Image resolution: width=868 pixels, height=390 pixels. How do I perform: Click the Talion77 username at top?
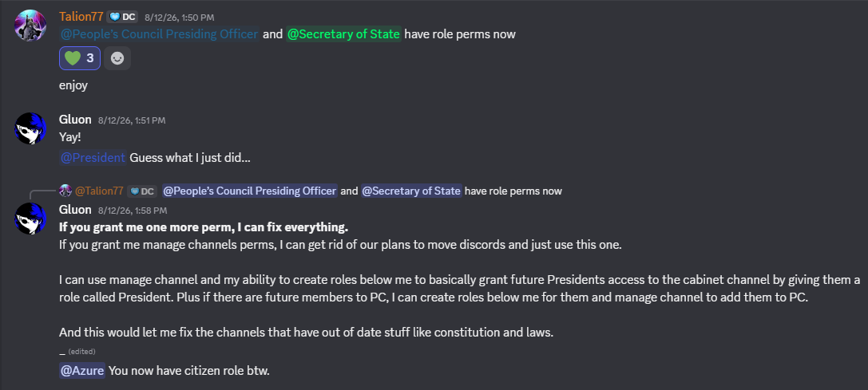[x=81, y=17]
